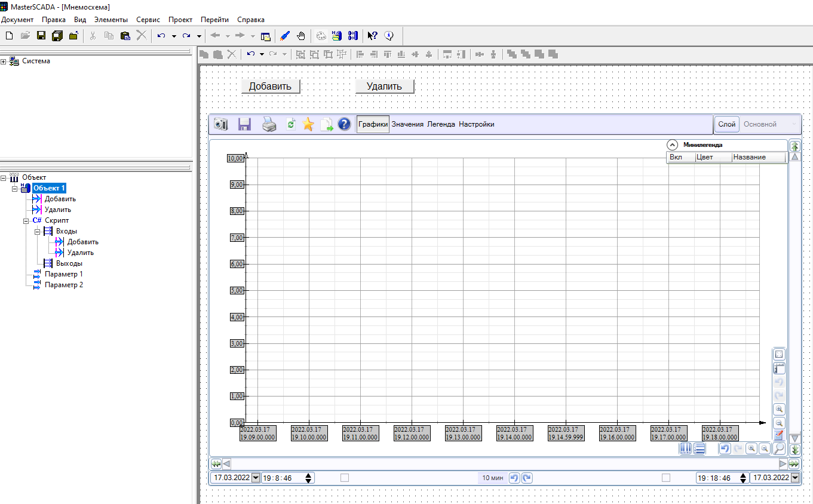Click the 10 мин interval button

coord(493,478)
